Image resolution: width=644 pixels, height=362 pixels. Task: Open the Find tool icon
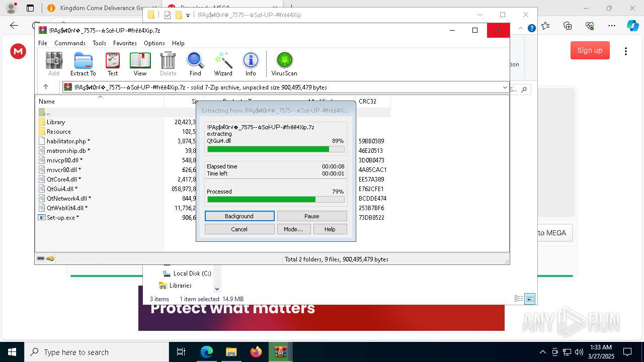[x=195, y=64]
